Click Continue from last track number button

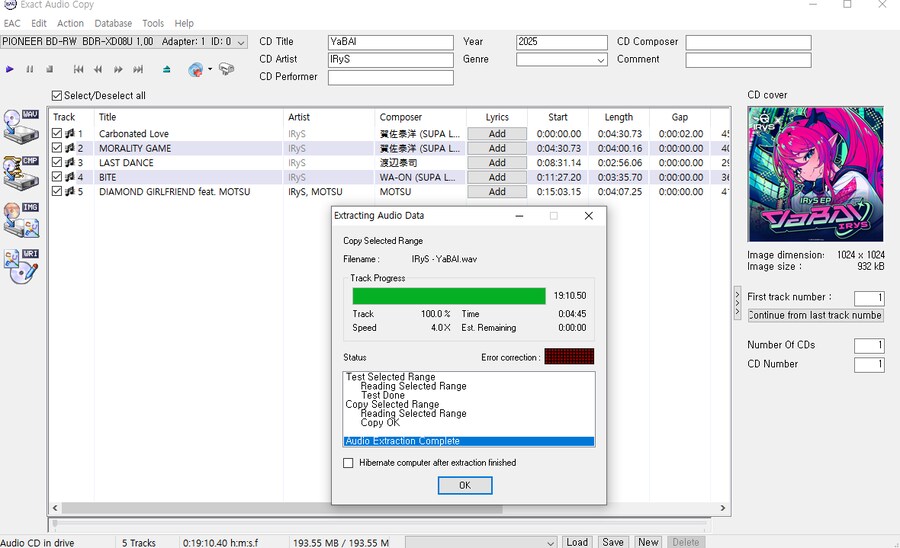point(815,315)
